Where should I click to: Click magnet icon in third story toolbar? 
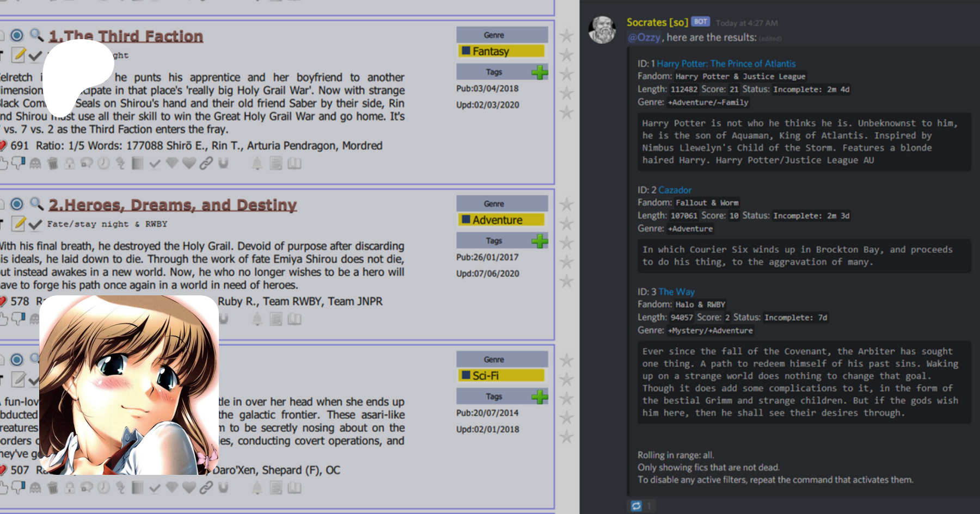(223, 488)
